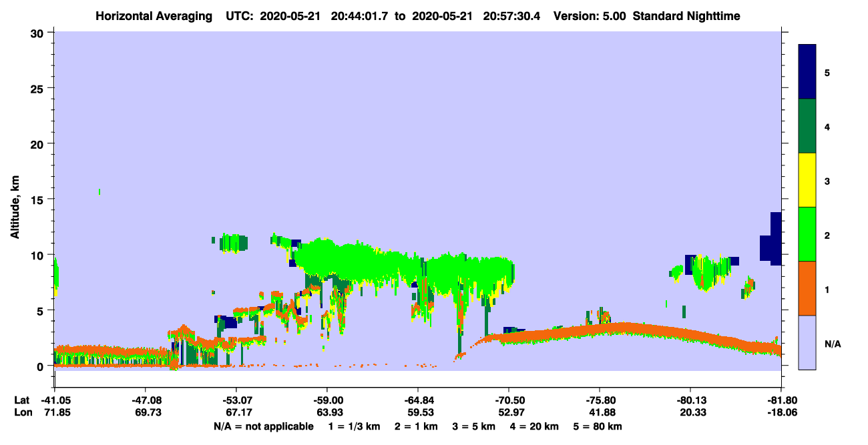The height and width of the screenshot is (445, 868).
Task: Click the end time '20:57:30.4' in title
Action: click(x=511, y=16)
